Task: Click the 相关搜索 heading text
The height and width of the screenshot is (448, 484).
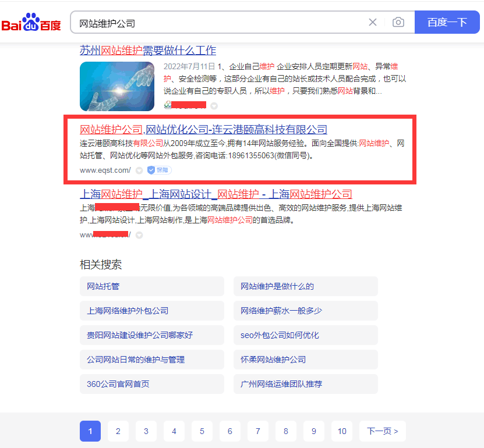Action: [101, 265]
